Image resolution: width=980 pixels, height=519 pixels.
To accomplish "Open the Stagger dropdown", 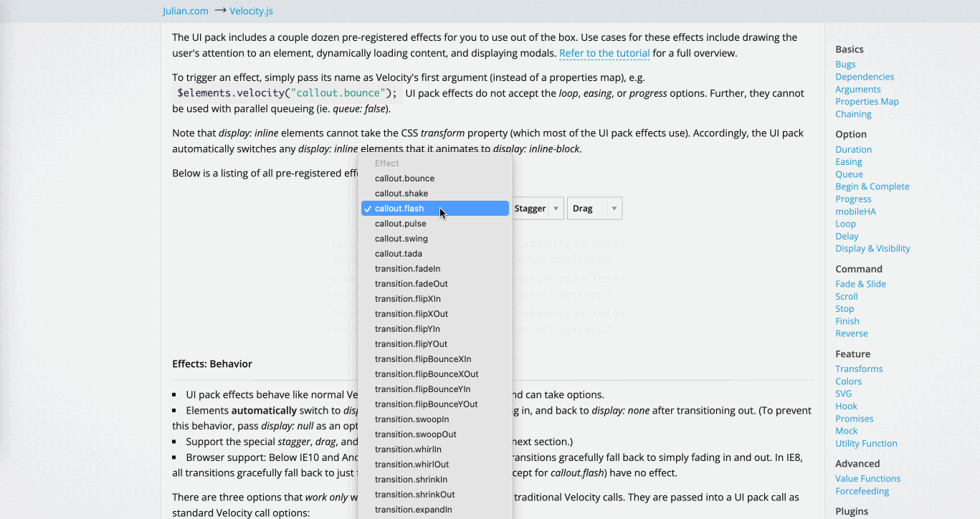I will (x=538, y=209).
